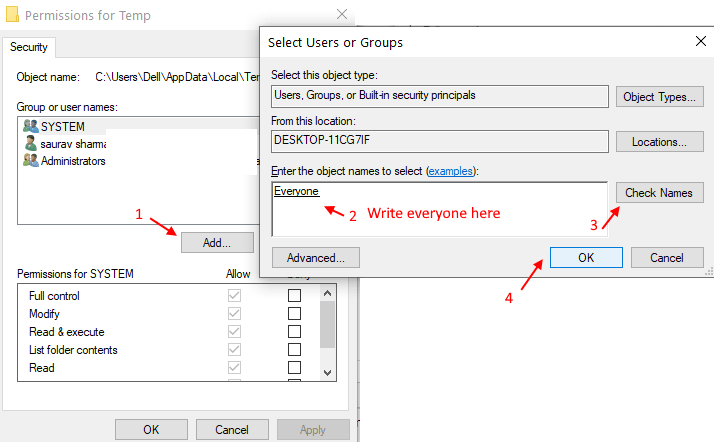The width and height of the screenshot is (714, 442).
Task: Toggle Read & execute Allow checkbox
Action: (x=235, y=331)
